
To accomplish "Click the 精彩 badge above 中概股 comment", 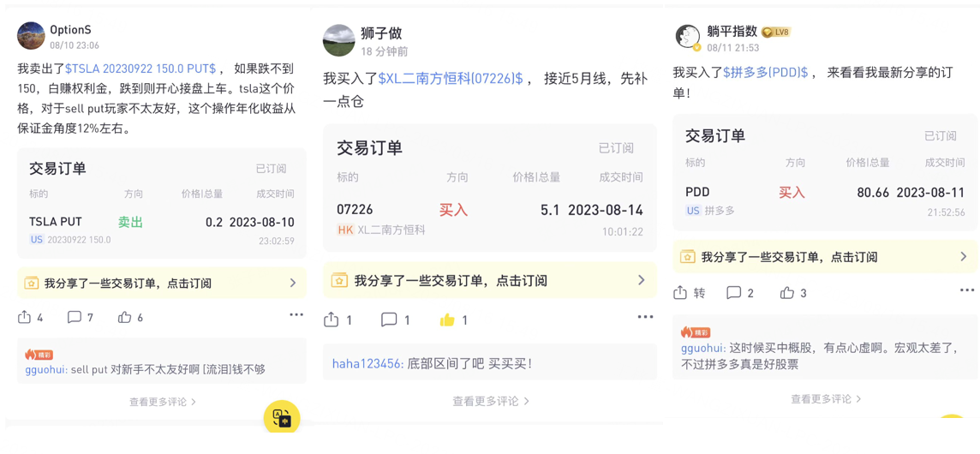I will pyautogui.click(x=694, y=332).
